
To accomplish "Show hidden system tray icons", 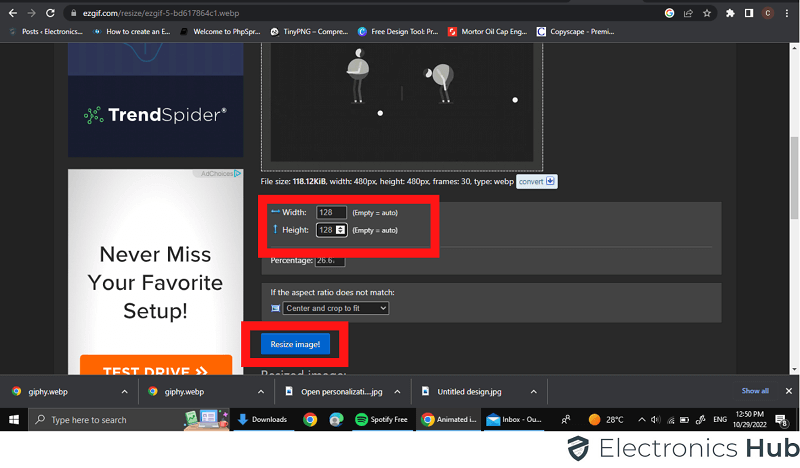I will 640,420.
